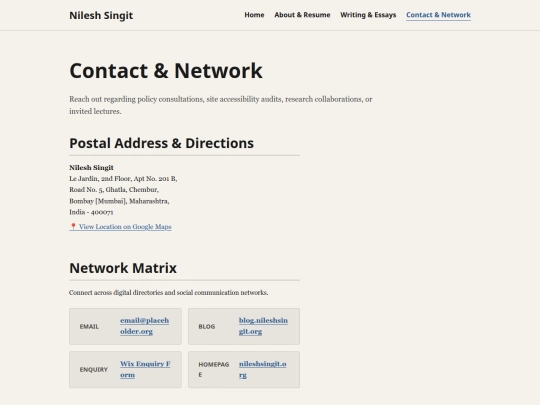Select Contact & Network nav item
This screenshot has width=540, height=405.
[x=438, y=15]
